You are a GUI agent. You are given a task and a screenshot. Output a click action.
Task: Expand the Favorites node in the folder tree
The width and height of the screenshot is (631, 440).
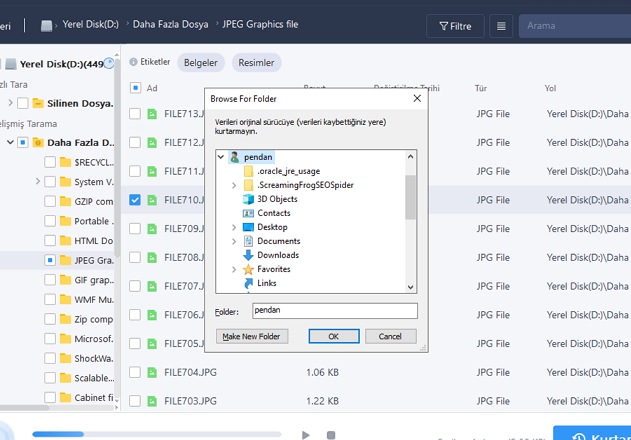234,269
